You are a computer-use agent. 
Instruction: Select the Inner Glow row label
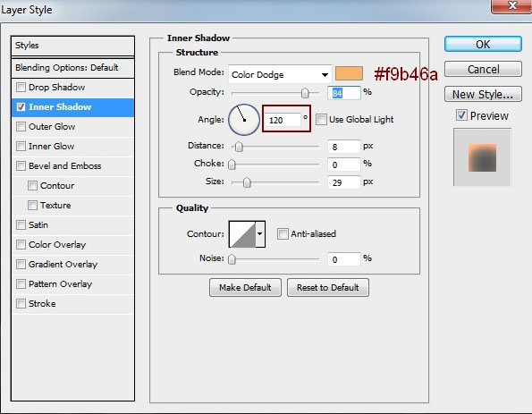click(51, 147)
